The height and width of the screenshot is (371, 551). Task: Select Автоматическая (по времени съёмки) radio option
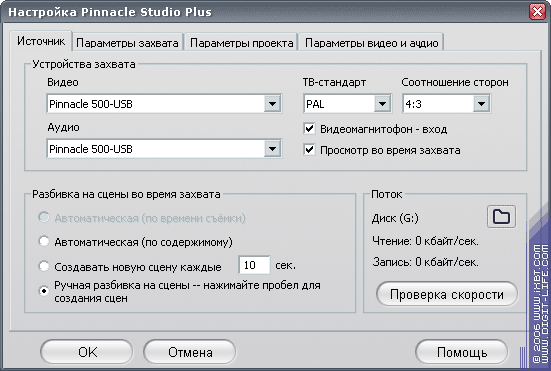click(x=44, y=217)
